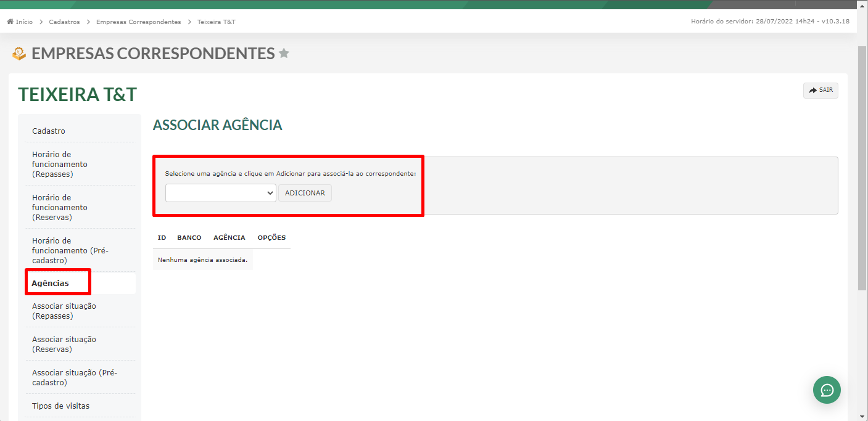
Task: Open Cadastros breadcrumb link
Action: pos(64,22)
